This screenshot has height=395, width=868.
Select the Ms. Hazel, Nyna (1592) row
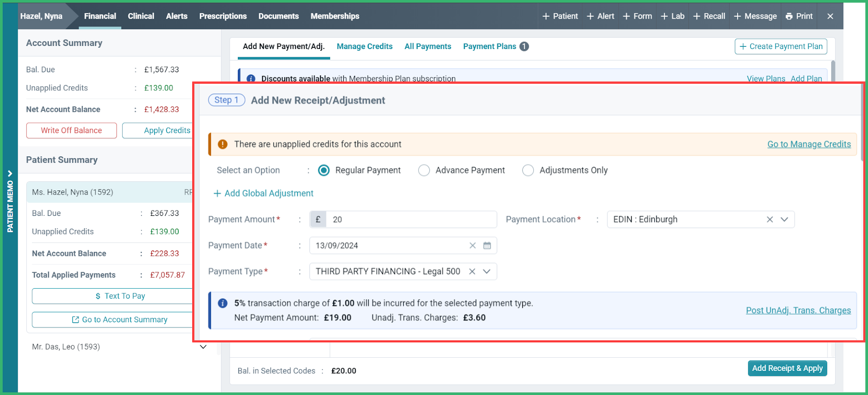pyautogui.click(x=110, y=192)
